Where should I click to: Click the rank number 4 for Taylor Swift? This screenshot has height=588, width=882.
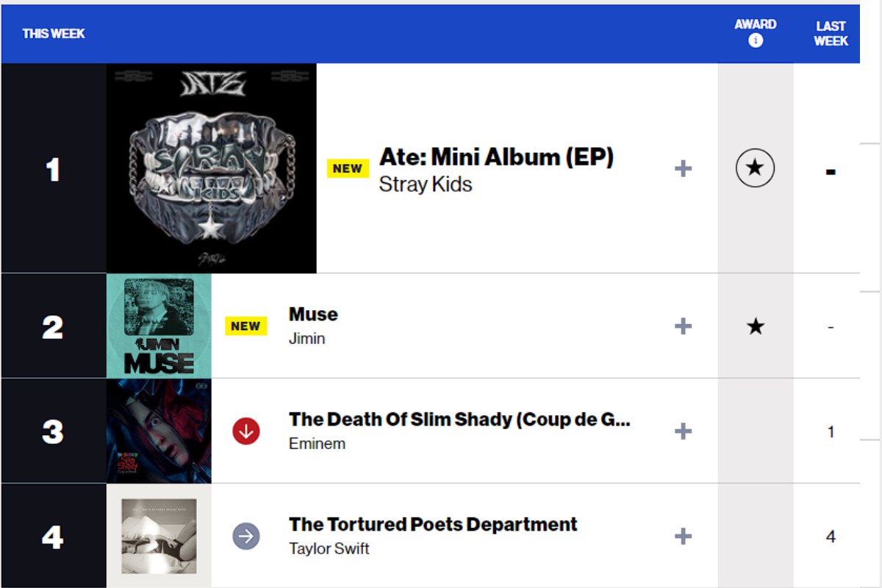pyautogui.click(x=53, y=536)
